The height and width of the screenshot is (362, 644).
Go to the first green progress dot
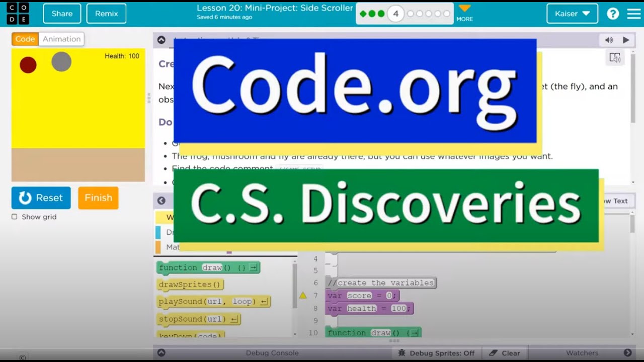363,14
